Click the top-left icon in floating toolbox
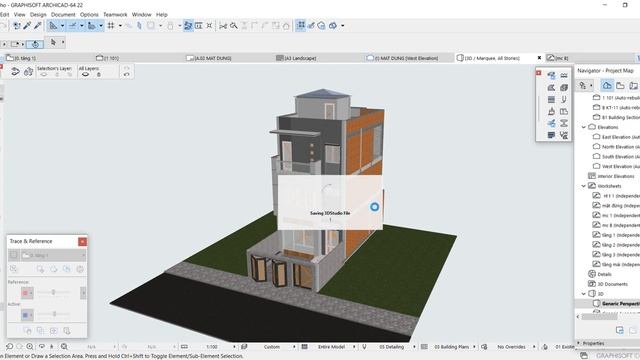Image resolution: width=640 pixels, height=360 pixels. (551, 76)
